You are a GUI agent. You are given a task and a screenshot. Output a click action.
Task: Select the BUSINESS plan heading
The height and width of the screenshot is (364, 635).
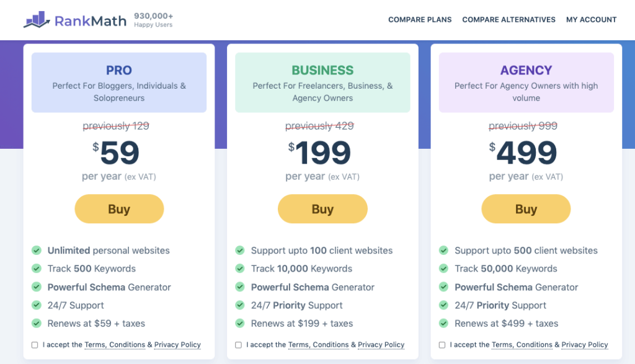pyautogui.click(x=322, y=71)
